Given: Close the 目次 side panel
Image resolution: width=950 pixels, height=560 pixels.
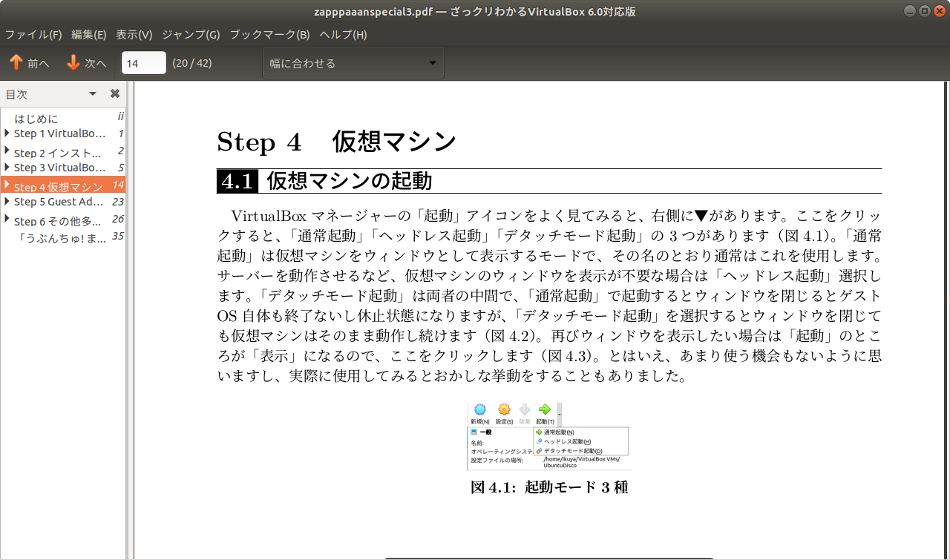Looking at the screenshot, I should [115, 93].
